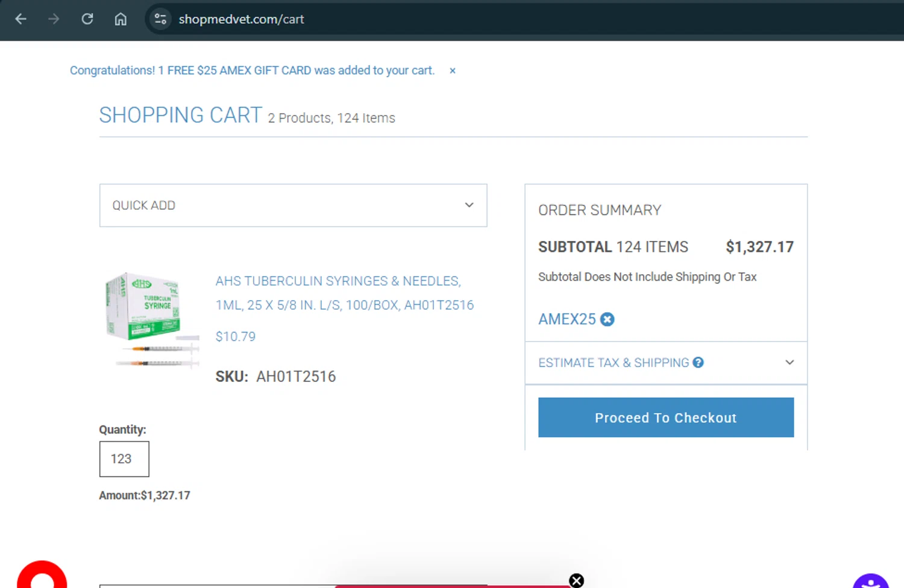Click 'Subtotal Does Not Include Shipping Or Tax'

pyautogui.click(x=647, y=277)
